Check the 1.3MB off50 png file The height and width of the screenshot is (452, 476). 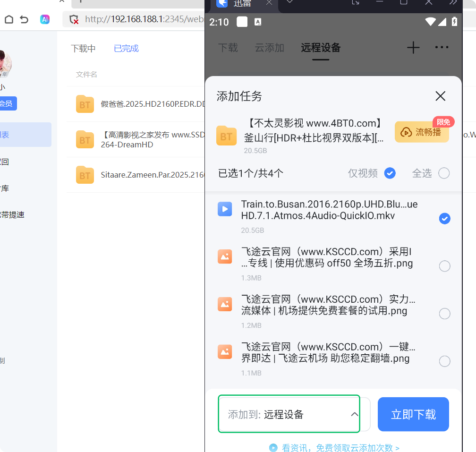[x=445, y=266]
